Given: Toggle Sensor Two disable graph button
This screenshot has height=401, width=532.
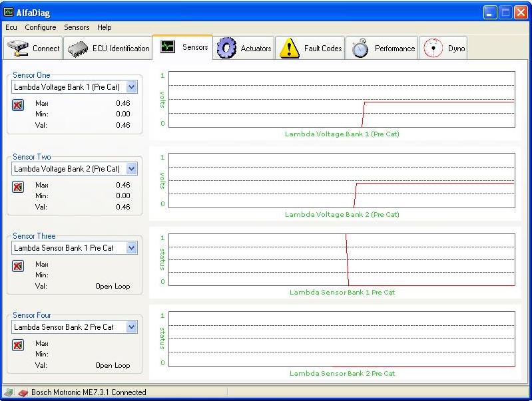Looking at the screenshot, I should pos(18,187).
